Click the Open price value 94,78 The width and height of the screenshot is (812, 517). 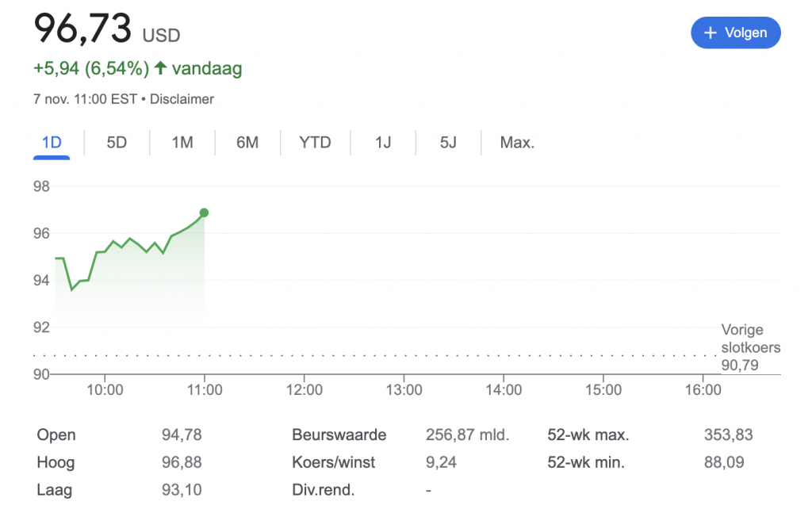pyautogui.click(x=182, y=435)
